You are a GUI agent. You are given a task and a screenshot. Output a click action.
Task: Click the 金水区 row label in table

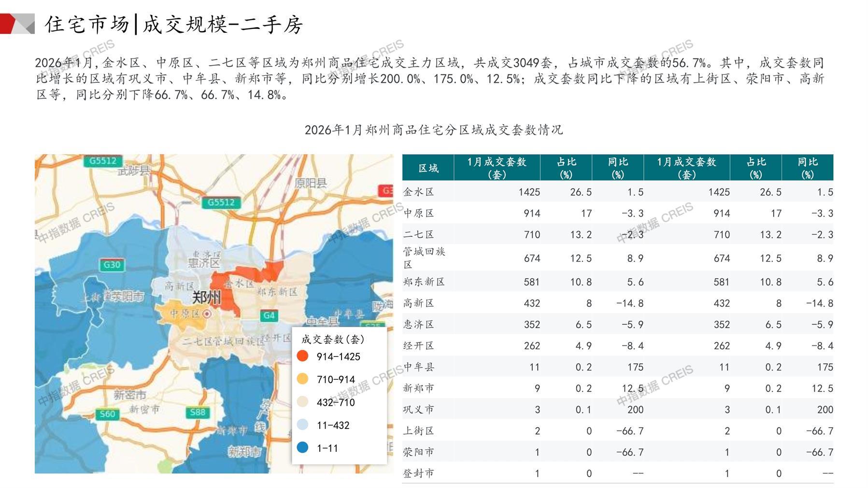tap(419, 192)
